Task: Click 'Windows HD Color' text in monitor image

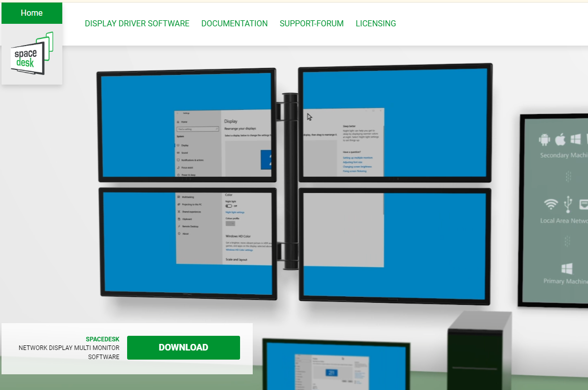Action: pyautogui.click(x=238, y=236)
